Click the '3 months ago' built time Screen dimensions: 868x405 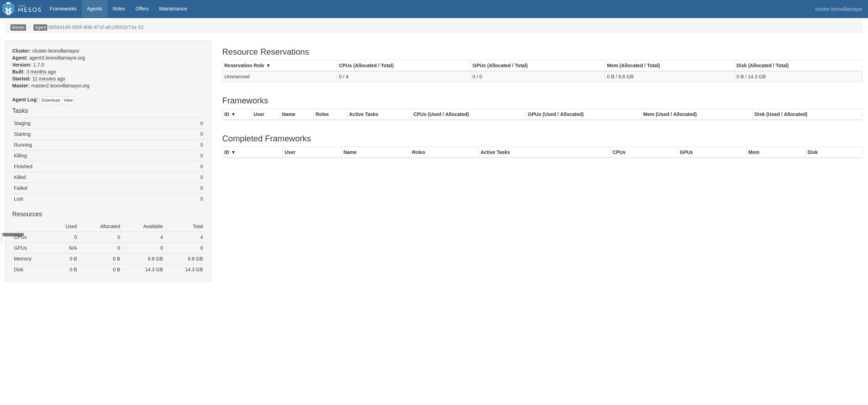41,72
